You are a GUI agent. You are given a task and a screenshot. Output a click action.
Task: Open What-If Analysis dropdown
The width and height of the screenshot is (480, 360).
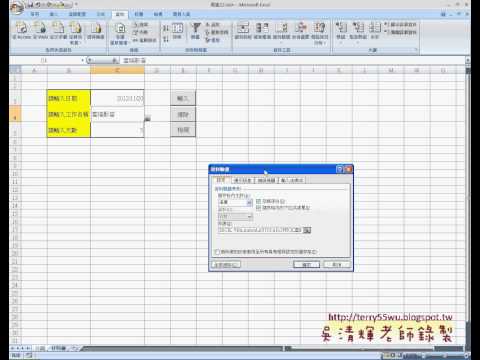(320, 33)
